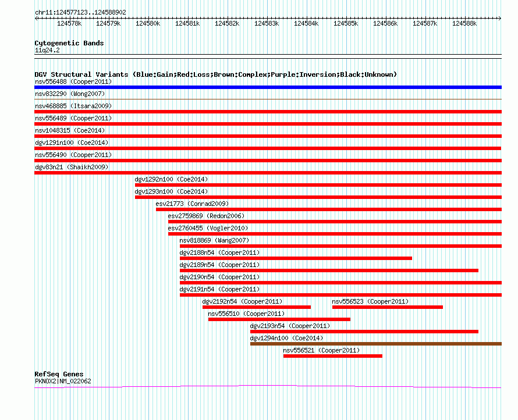Select the short red bar under dgv2192n54
518x420 pixels.
[257, 307]
